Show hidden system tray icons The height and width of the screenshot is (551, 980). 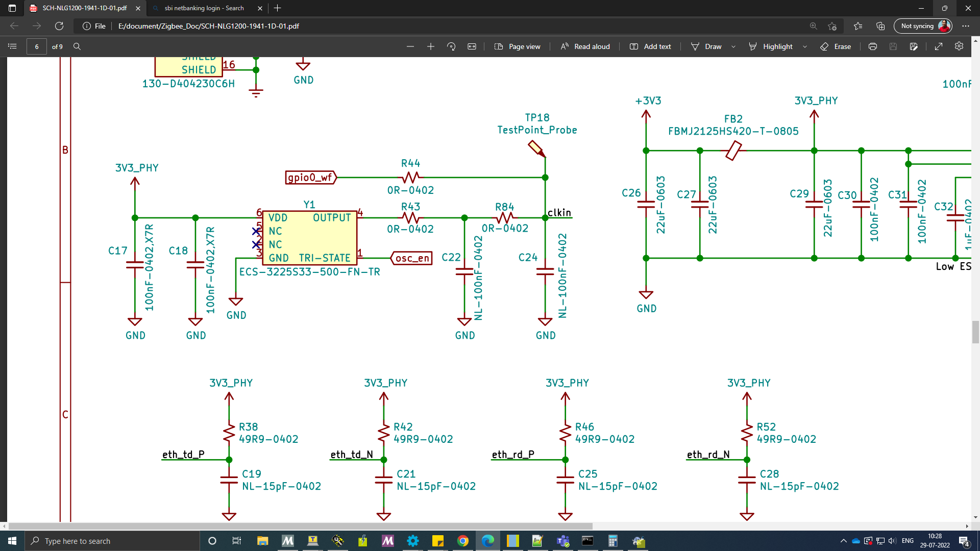843,541
